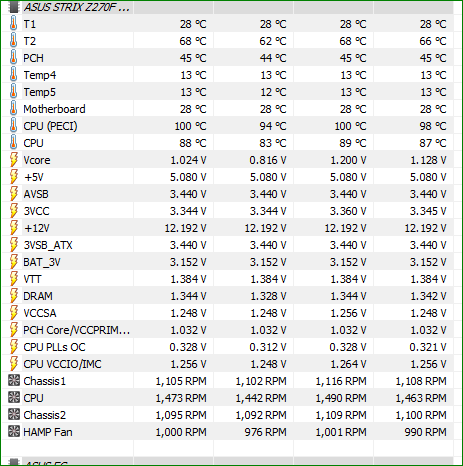Viewport: 463px width, 466px height.
Task: Click the voltage icon beside BAT_3V
Action: tap(14, 262)
